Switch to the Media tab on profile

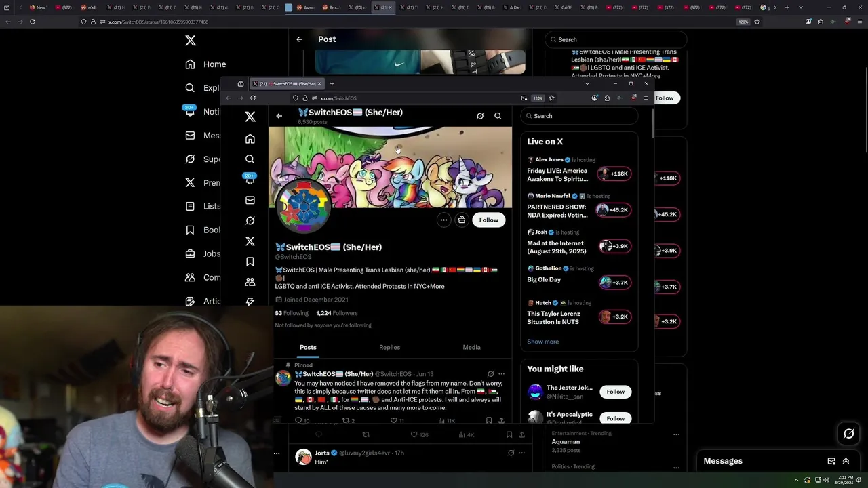(x=471, y=347)
